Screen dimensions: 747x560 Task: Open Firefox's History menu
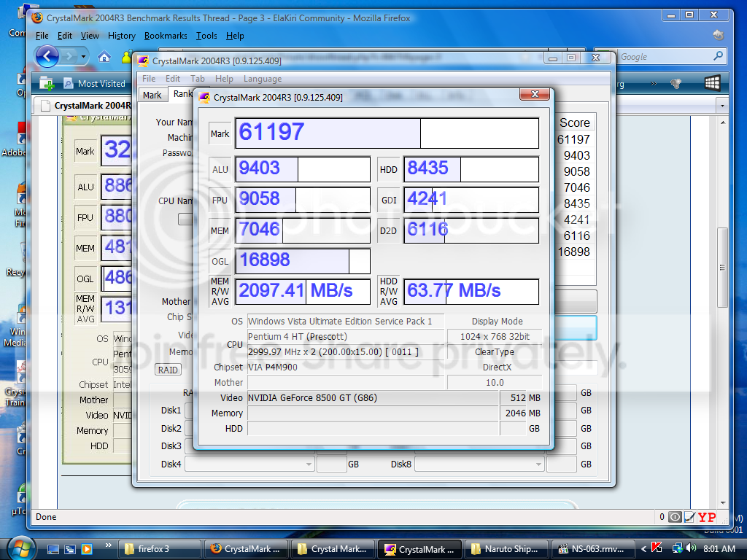tap(122, 36)
